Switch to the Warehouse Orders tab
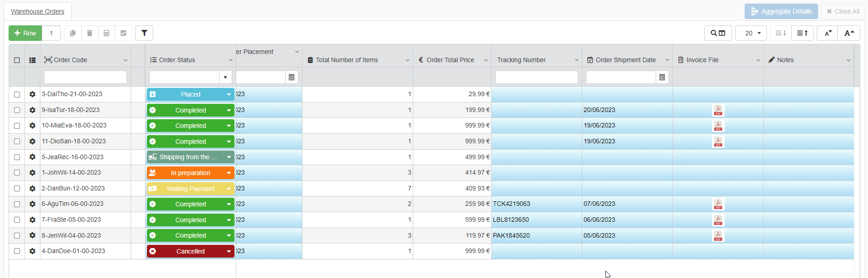Viewport: 868px width, 278px height. (38, 11)
